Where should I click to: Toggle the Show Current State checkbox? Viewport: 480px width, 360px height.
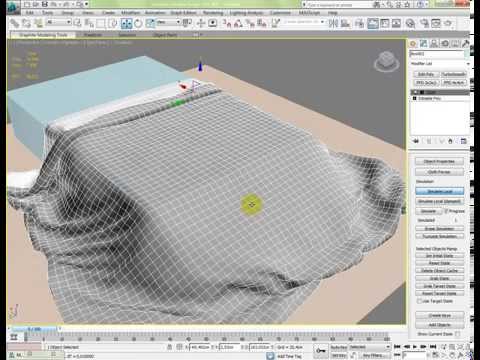coord(457,334)
